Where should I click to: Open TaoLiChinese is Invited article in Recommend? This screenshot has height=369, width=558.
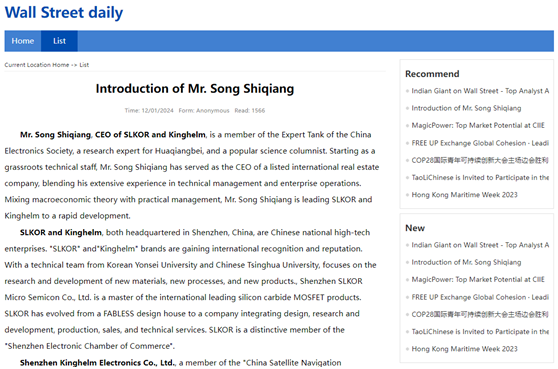(480, 178)
